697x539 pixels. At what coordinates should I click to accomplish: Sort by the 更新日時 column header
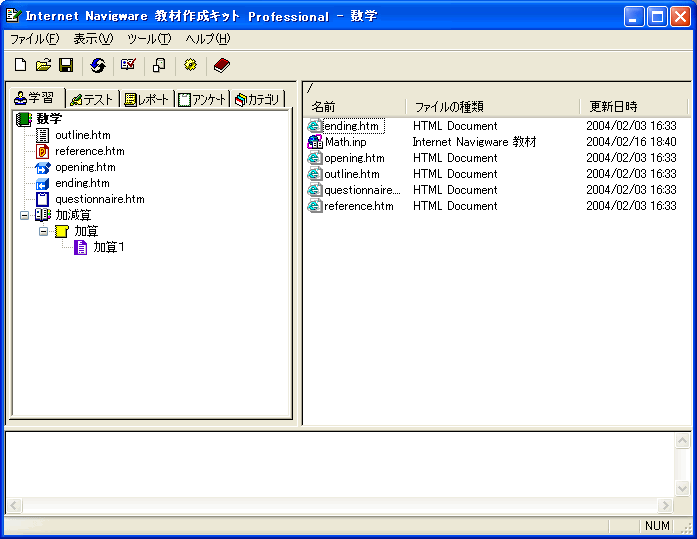tap(634, 107)
